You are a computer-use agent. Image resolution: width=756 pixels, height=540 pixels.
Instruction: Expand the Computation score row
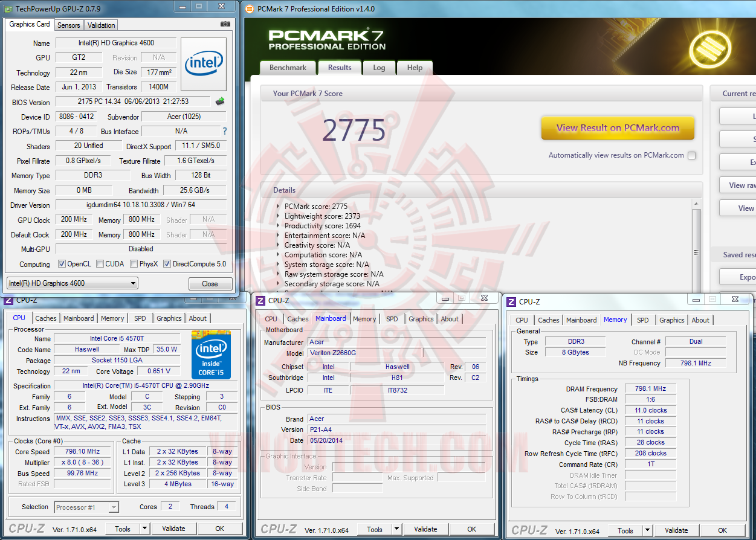[x=278, y=255]
